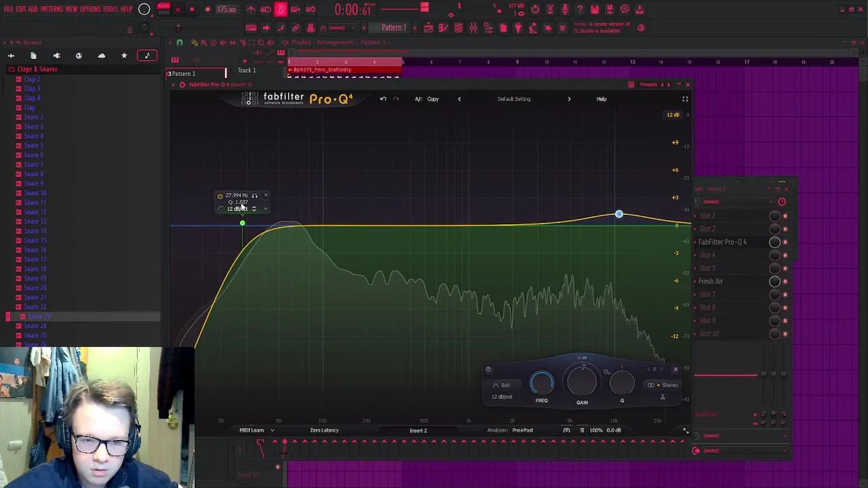Click the Insert 2 label in bottom bar

coord(418,430)
